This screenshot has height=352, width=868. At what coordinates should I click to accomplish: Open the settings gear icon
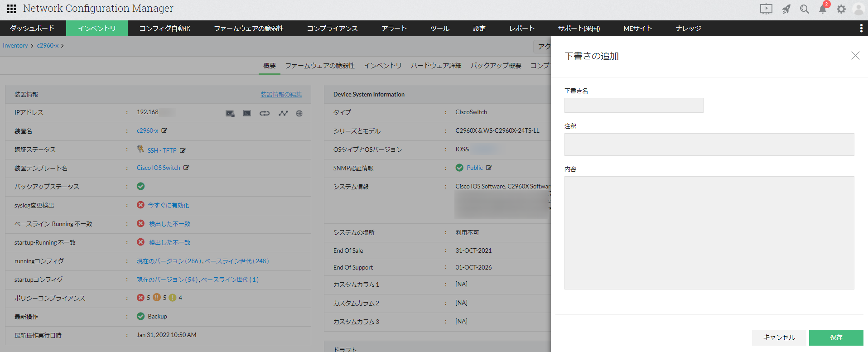(x=841, y=9)
